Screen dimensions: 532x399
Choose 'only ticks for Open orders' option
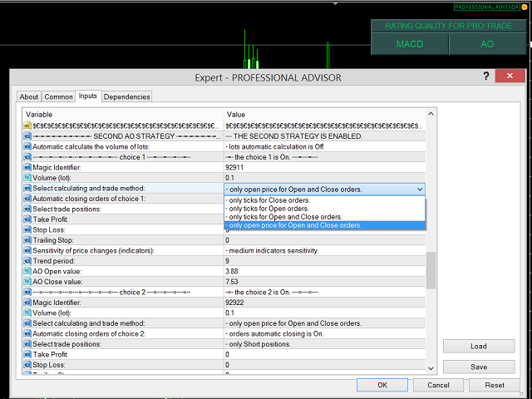click(268, 209)
